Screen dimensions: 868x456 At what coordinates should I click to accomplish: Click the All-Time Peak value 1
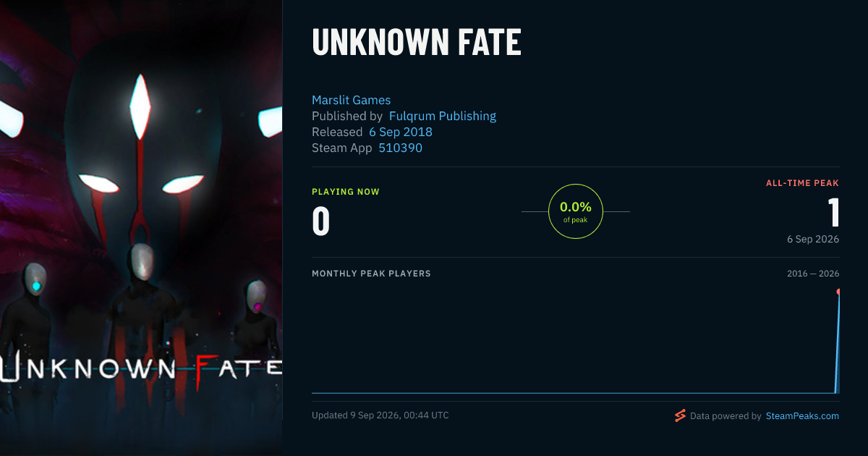833,213
